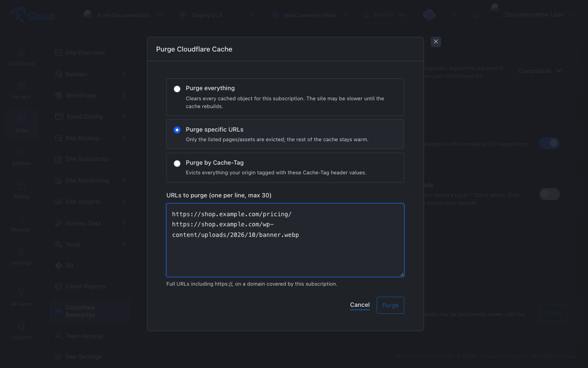The width and height of the screenshot is (588, 368).
Task: Expand the Site Backup submenu chevron
Action: (124, 138)
